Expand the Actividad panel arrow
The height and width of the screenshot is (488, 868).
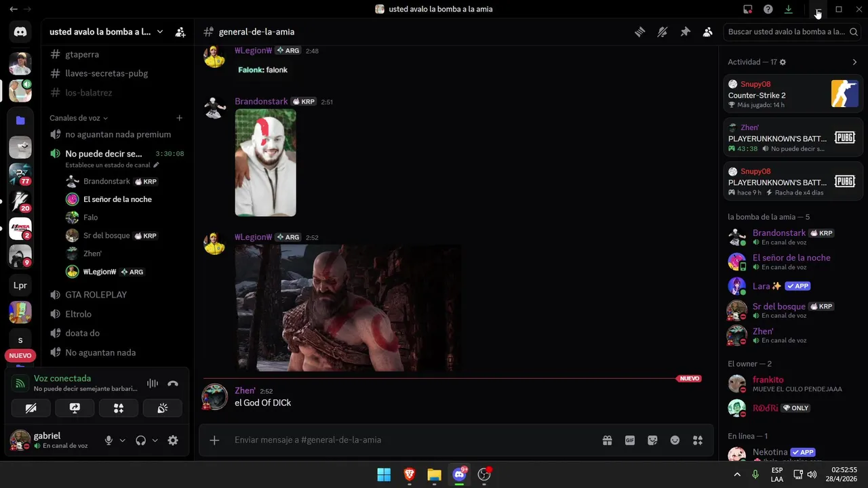[854, 62]
